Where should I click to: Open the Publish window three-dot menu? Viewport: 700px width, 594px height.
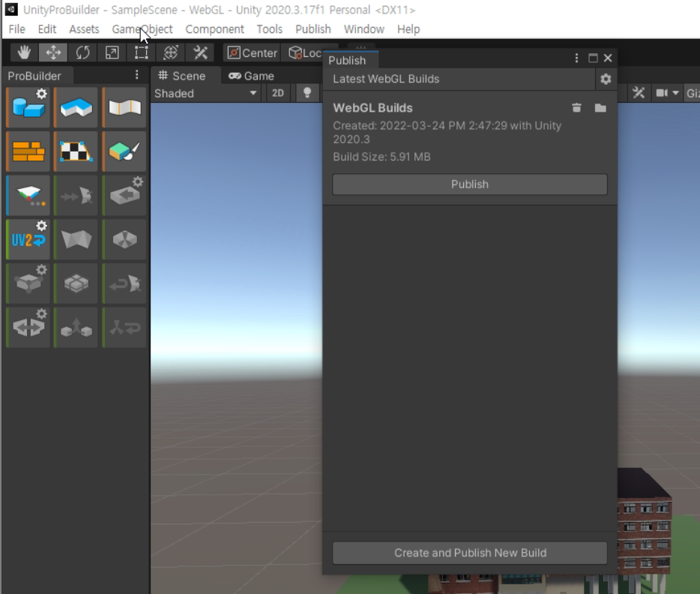coord(576,58)
